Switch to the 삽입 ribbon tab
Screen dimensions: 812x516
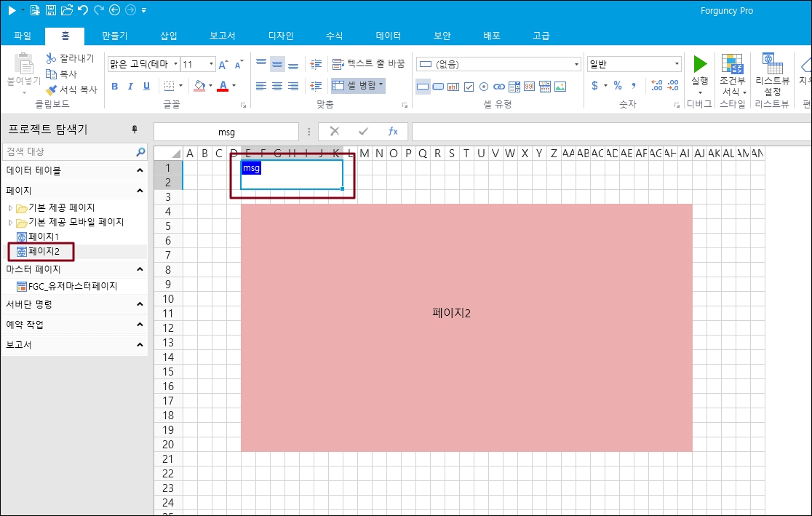(x=168, y=36)
